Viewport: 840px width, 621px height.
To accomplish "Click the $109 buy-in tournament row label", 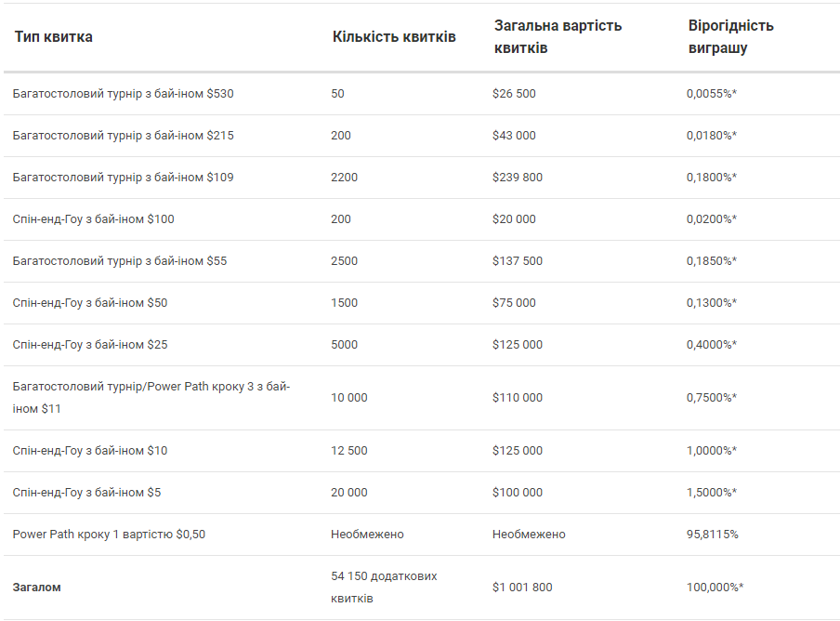I will tap(124, 178).
